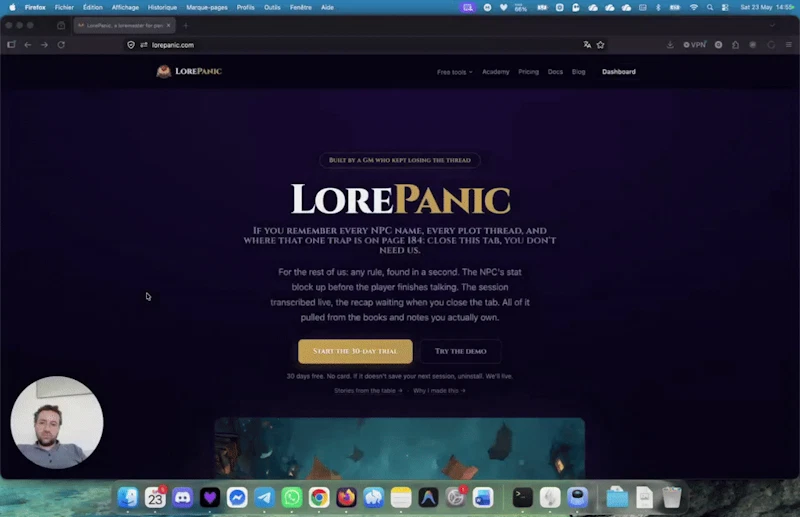This screenshot has height=517, width=800.
Task: Follow the Stories from the table link
Action: click(368, 390)
